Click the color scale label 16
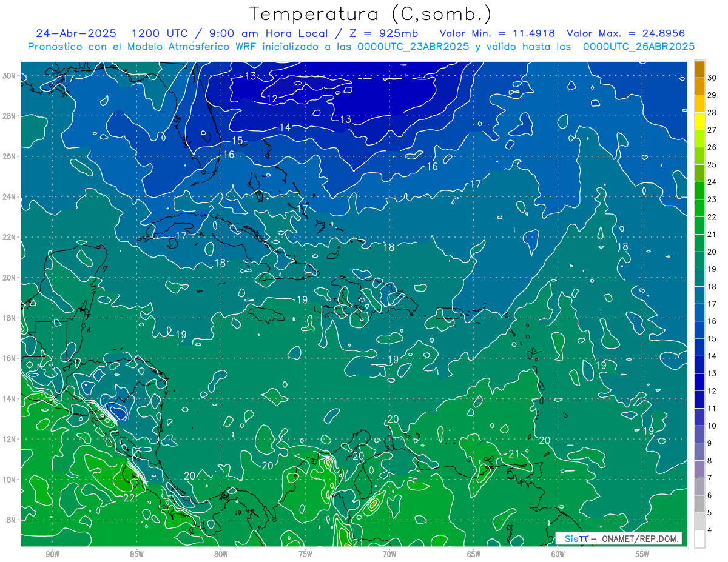The height and width of the screenshot is (562, 728). 712,321
